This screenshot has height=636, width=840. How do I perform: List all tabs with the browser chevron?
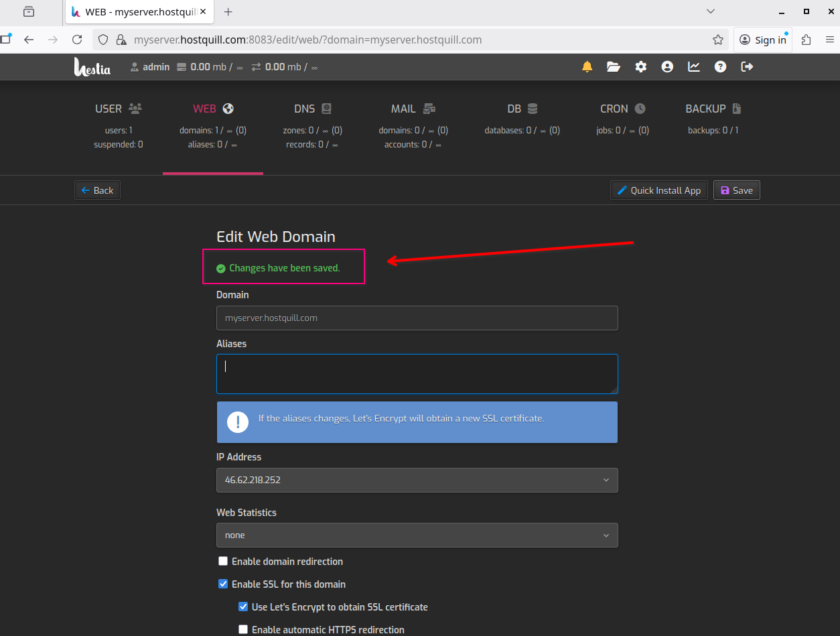coord(711,11)
